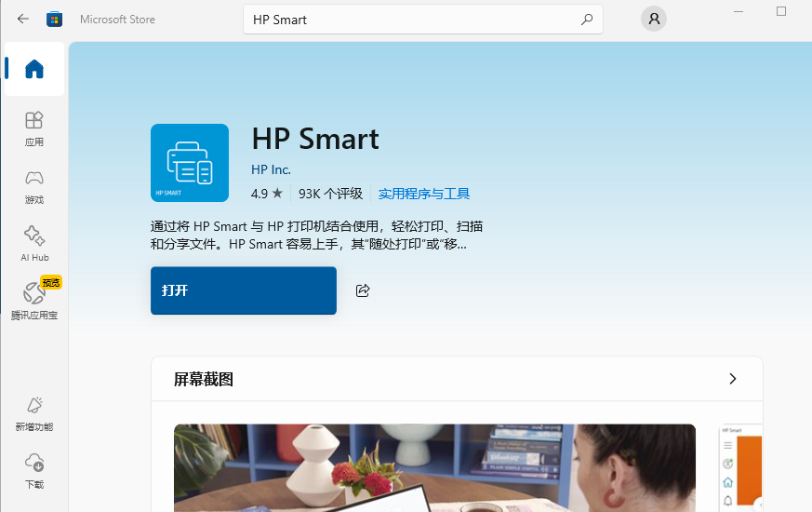Open the 应用 (Apps) sidebar section
The width and height of the screenshot is (812, 512).
tap(34, 128)
